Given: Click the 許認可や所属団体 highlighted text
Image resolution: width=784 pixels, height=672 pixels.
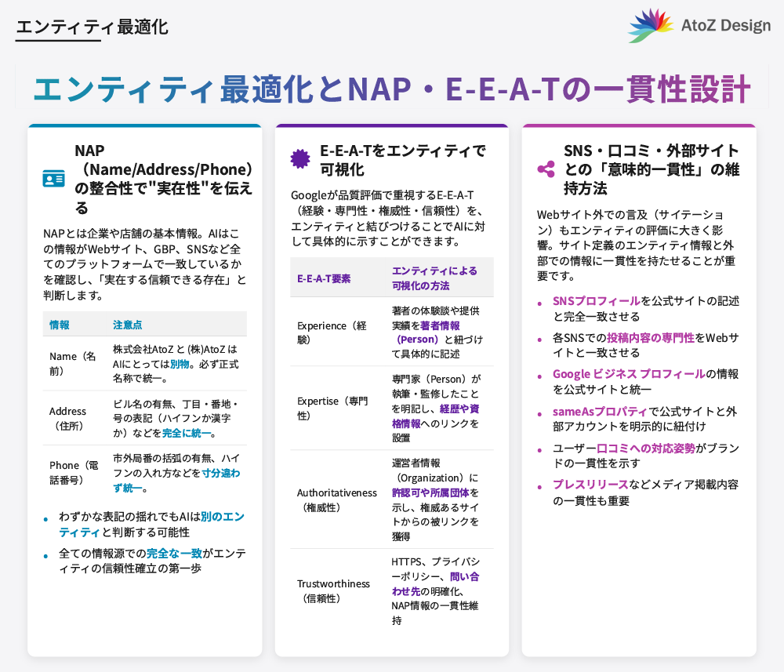Looking at the screenshot, I should (435, 492).
